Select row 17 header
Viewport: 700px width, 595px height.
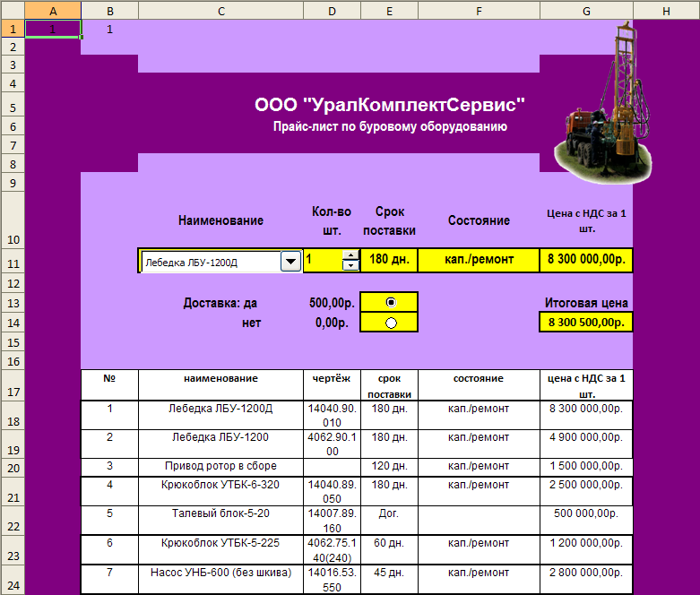[13, 385]
